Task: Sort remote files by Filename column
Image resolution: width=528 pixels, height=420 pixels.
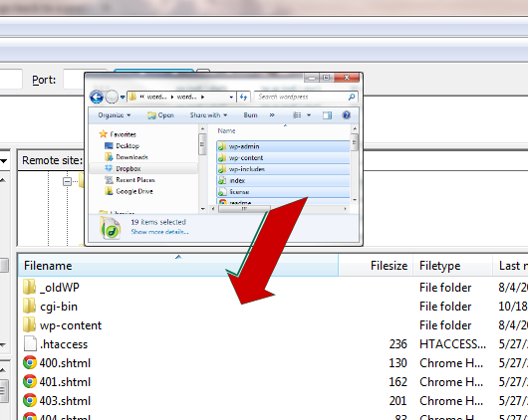Action: click(177, 266)
